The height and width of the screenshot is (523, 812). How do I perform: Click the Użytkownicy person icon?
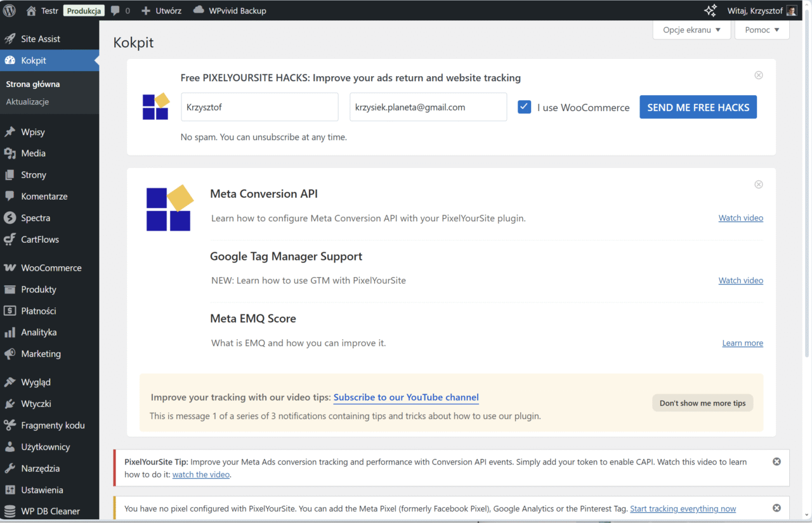10,446
